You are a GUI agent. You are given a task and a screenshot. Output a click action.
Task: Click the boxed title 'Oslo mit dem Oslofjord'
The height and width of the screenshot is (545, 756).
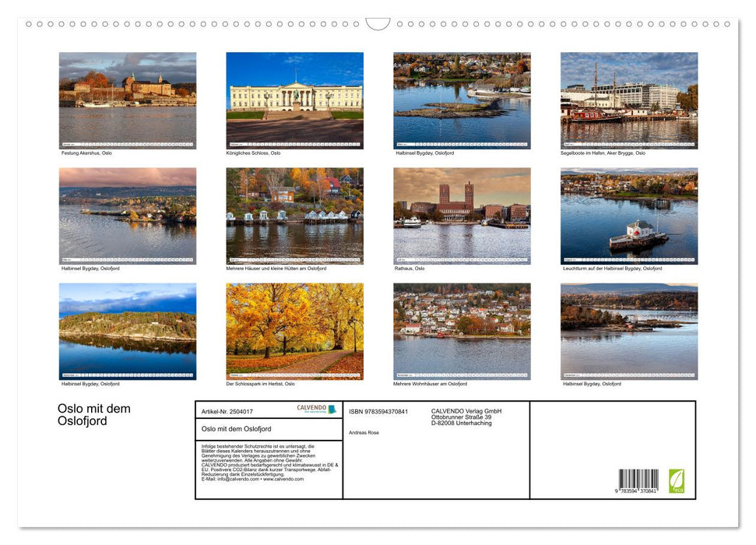tap(236, 429)
